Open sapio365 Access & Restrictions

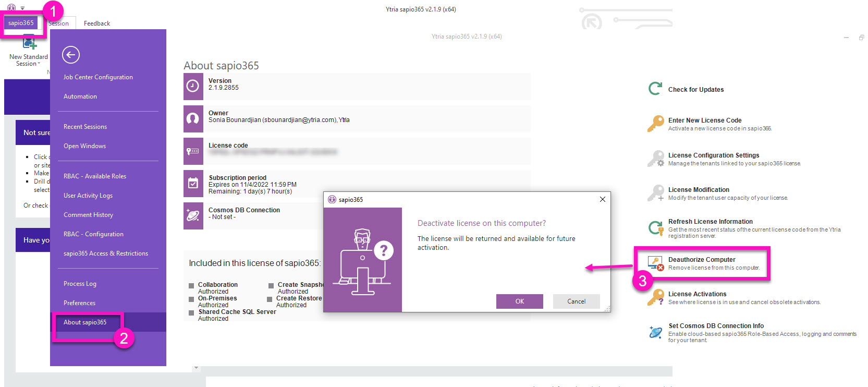pos(106,253)
